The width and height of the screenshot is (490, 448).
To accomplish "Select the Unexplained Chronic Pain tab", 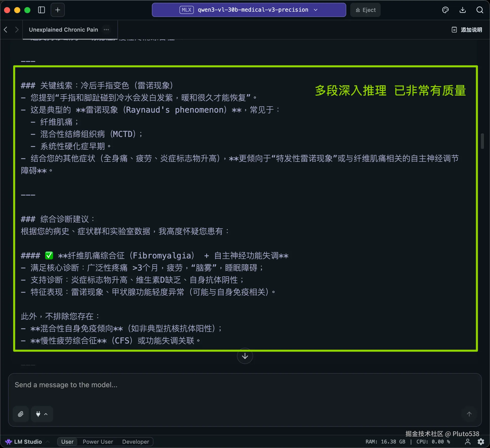I will pyautogui.click(x=63, y=30).
